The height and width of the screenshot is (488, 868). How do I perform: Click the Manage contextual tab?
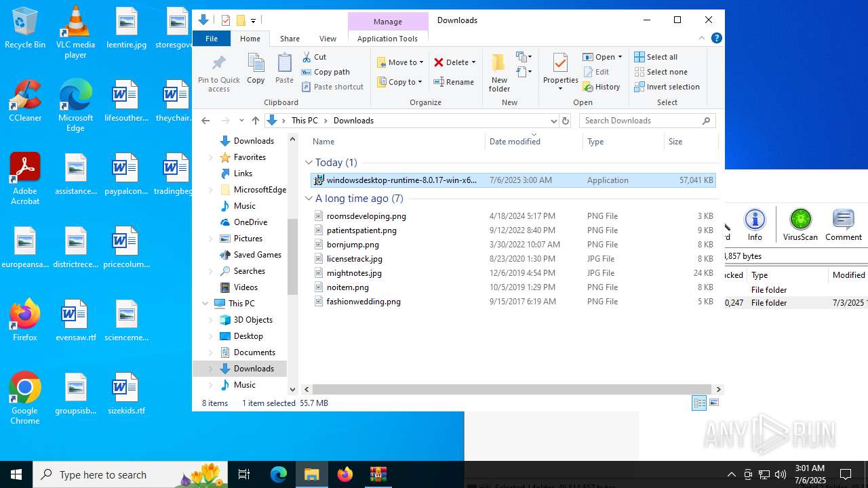pyautogui.click(x=388, y=22)
